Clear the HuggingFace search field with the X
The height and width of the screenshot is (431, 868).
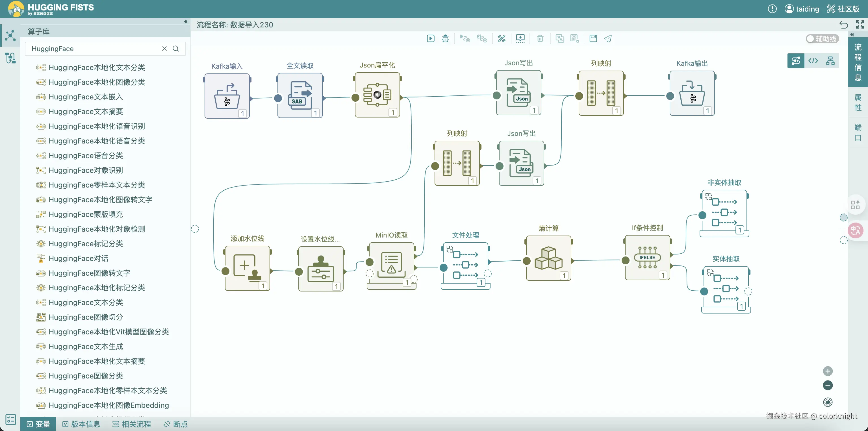point(164,49)
